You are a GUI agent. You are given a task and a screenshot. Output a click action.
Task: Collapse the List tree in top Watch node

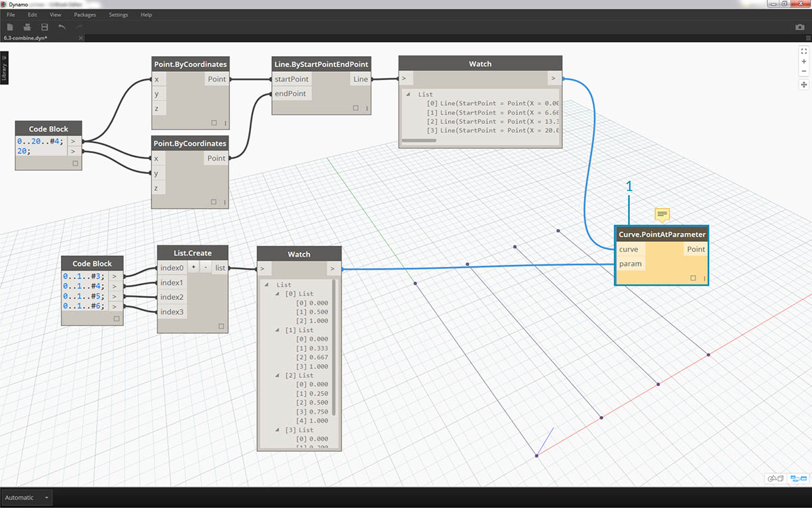click(407, 95)
